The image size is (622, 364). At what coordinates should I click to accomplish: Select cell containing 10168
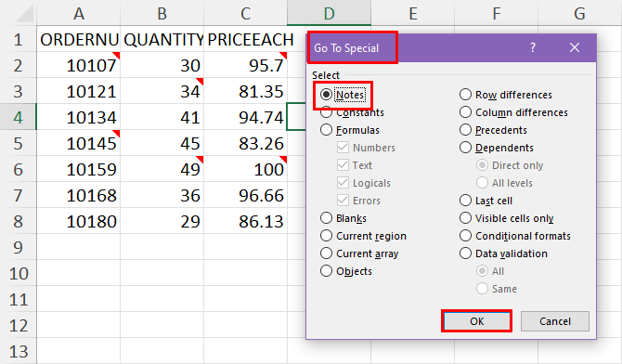pos(79,195)
